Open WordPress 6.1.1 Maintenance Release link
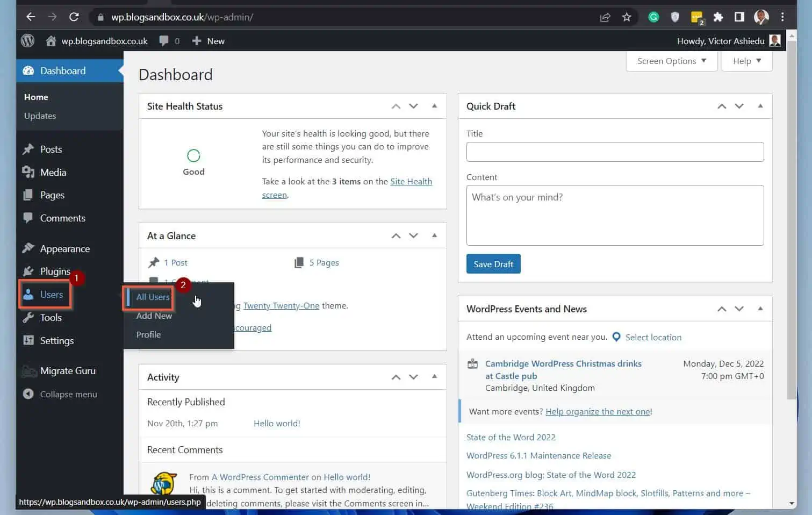 538,456
